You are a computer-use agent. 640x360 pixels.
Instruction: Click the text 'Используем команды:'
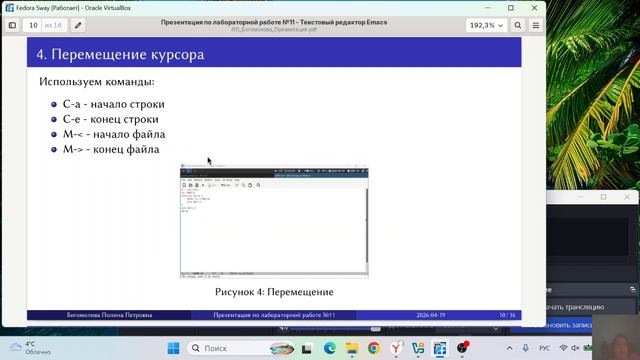pyautogui.click(x=97, y=82)
